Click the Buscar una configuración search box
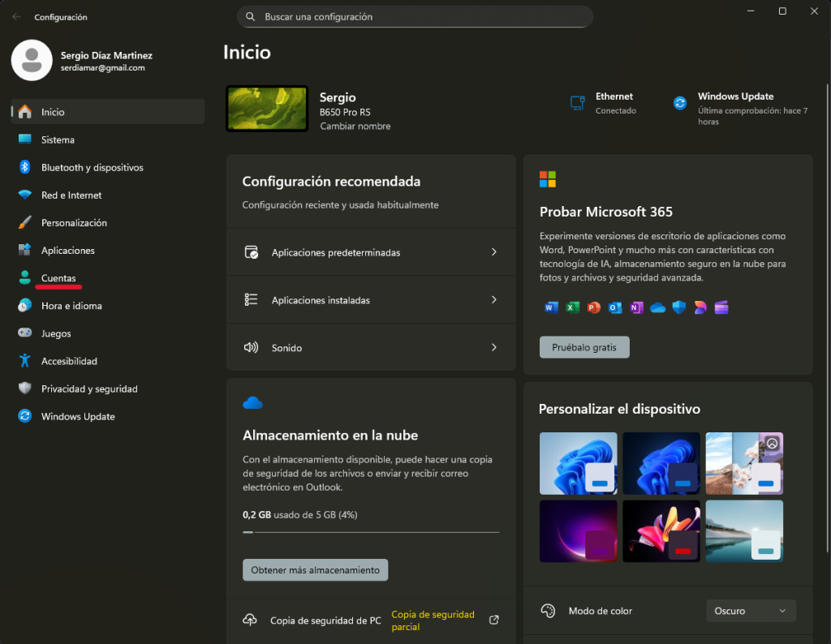 click(415, 16)
